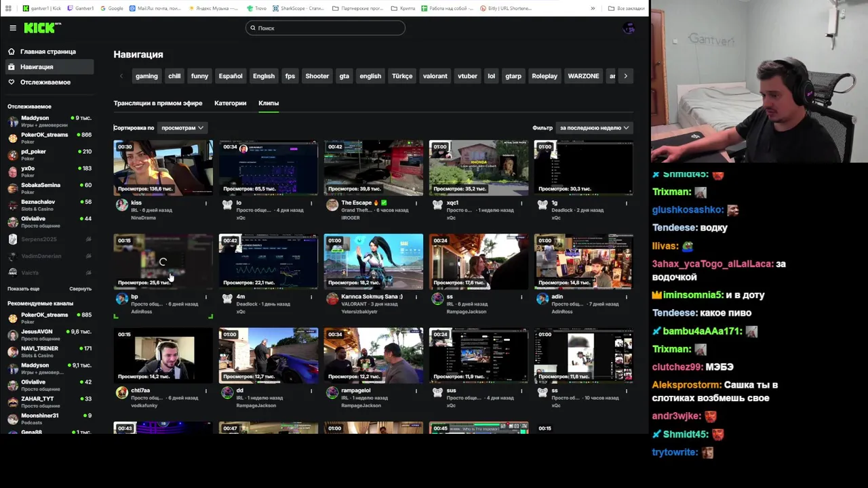The image size is (868, 488).
Task: Open sort by 'просмотрам' dropdown
Action: tap(182, 127)
